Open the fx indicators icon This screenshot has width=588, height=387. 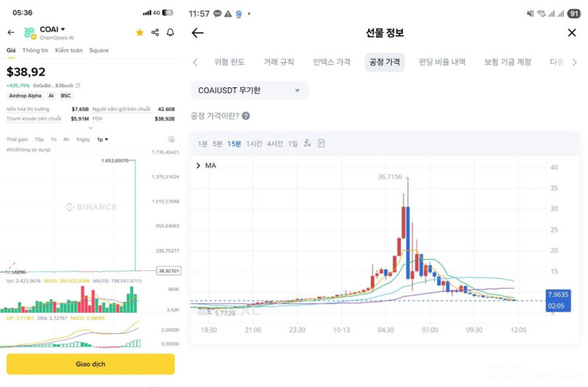[x=307, y=143]
